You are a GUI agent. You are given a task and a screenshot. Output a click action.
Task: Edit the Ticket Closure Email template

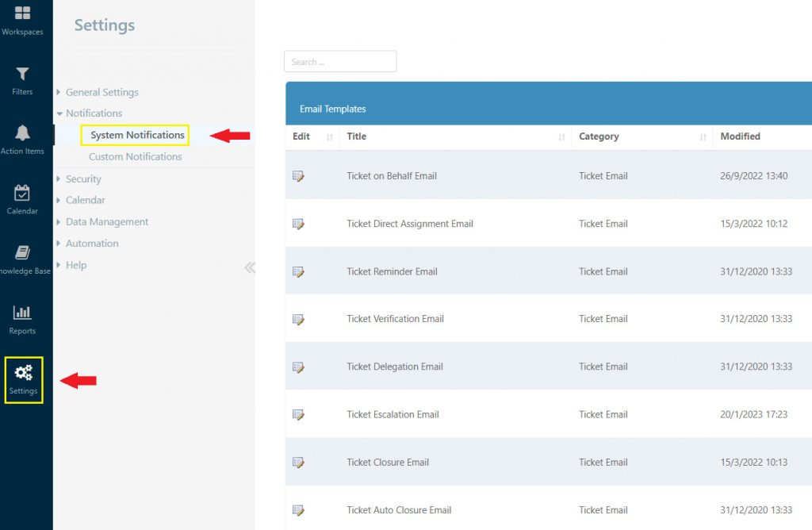click(x=298, y=462)
